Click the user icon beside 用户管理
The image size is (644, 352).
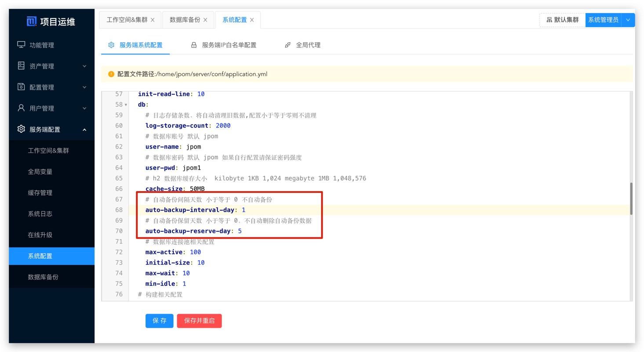[21, 108]
